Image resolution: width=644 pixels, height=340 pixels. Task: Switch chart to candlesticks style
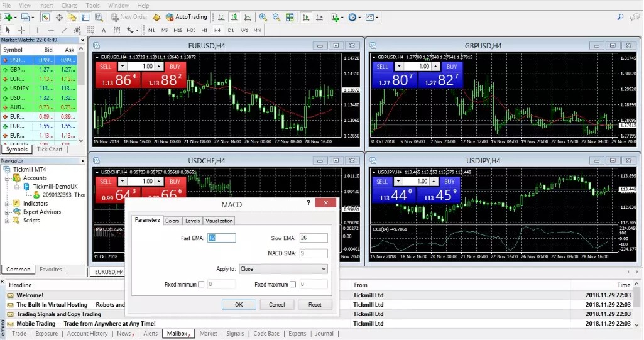(234, 17)
